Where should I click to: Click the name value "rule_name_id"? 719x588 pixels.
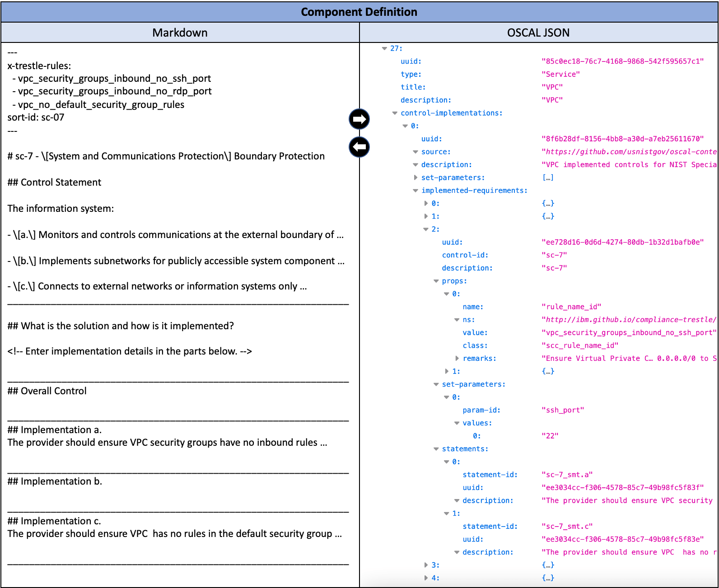coord(571,307)
